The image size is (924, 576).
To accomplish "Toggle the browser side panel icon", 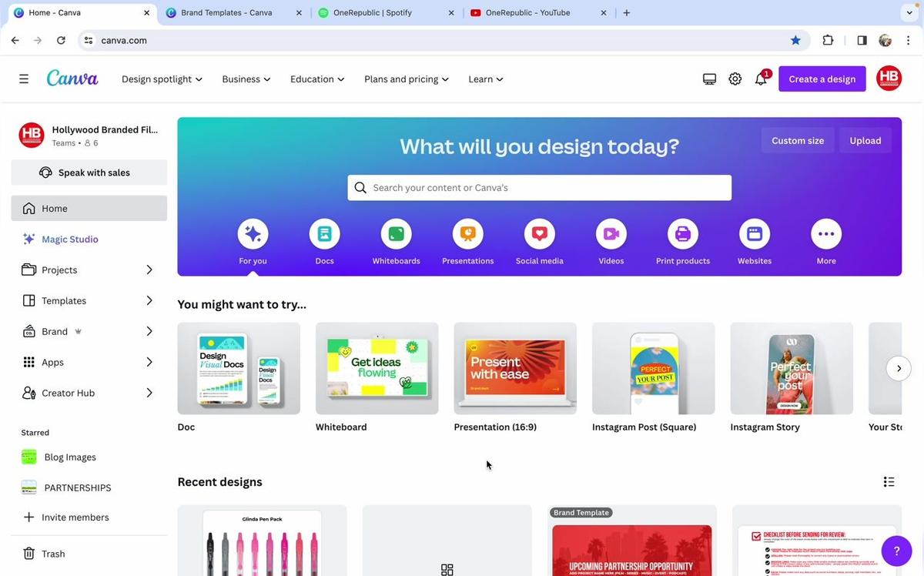I will coord(862,40).
